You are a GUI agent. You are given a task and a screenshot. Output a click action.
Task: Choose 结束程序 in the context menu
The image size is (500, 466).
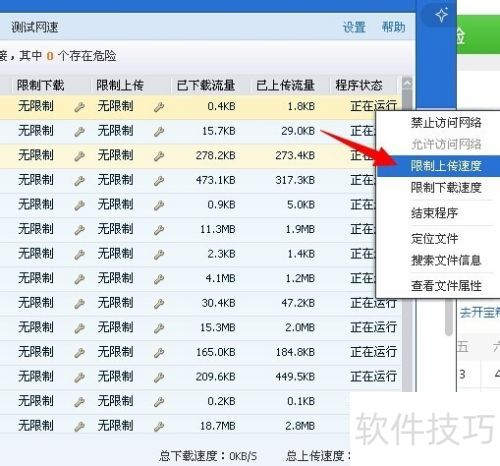(434, 213)
